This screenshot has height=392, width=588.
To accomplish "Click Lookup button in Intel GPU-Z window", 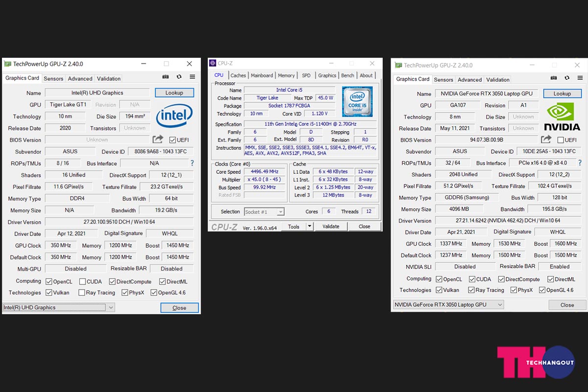I will pos(174,92).
